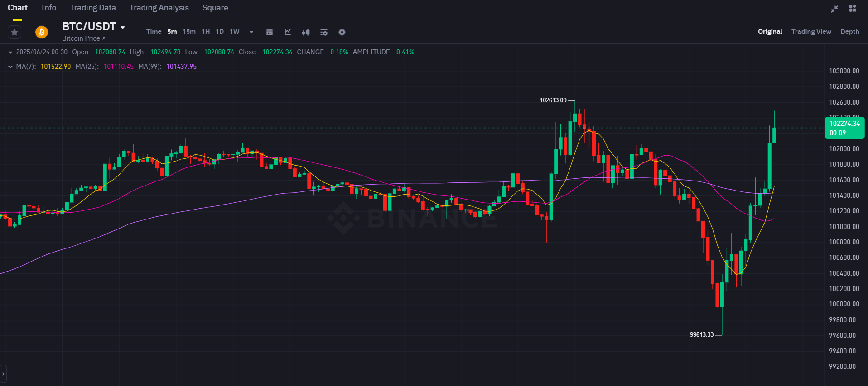Click the CHANGE value 0.18%
The width and height of the screenshot is (868, 386).
pyautogui.click(x=339, y=52)
